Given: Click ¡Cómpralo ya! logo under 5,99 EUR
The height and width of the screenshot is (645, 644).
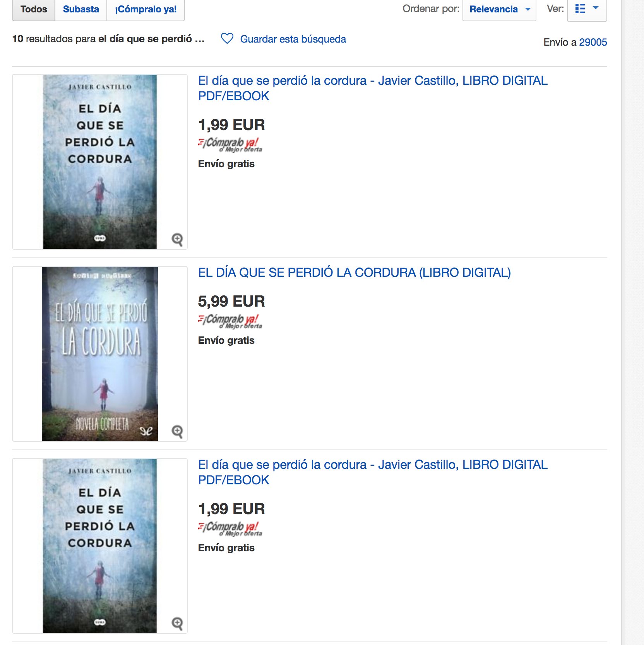Looking at the screenshot, I should (x=230, y=321).
